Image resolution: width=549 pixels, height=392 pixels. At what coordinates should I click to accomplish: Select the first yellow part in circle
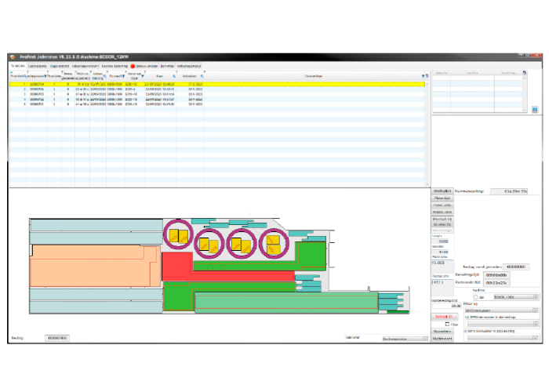pyautogui.click(x=177, y=234)
